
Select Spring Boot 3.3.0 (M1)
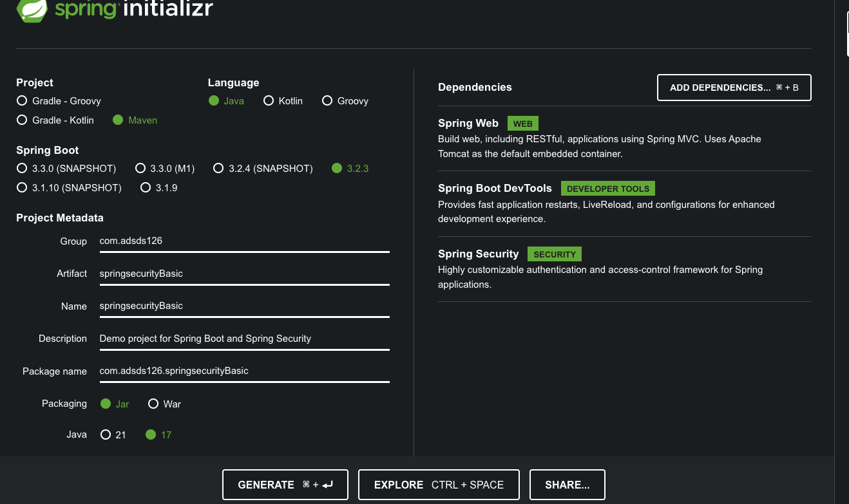coord(165,169)
